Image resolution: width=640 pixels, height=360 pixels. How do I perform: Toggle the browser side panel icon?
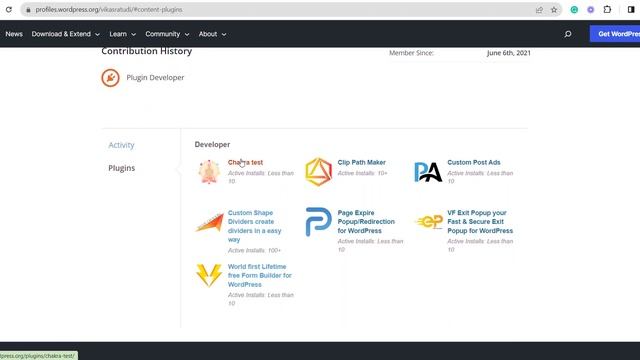coord(631,9)
